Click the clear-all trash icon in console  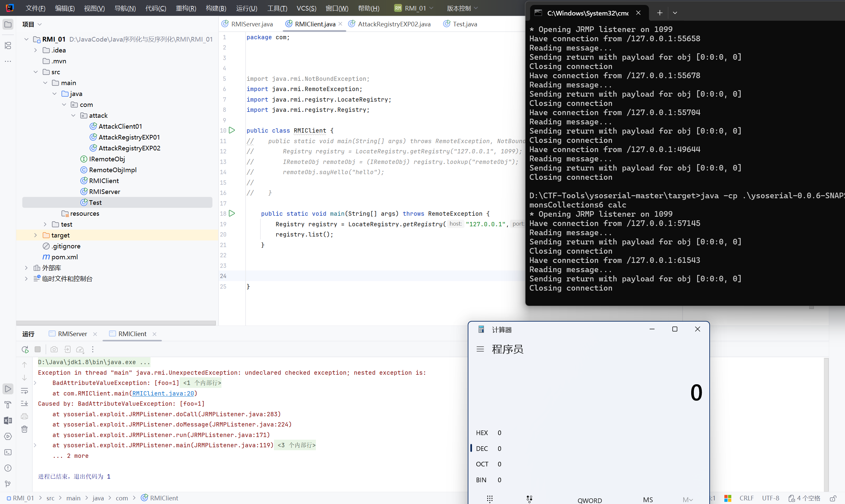(24, 429)
